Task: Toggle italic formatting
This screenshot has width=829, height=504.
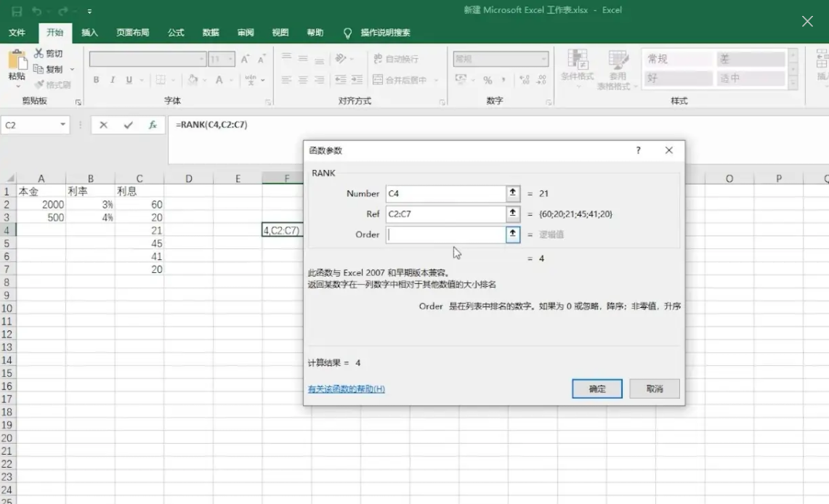Action: pos(113,80)
